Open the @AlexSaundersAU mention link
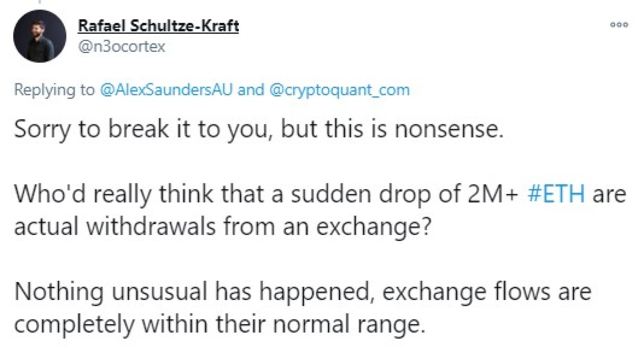The image size is (644, 362). [166, 89]
